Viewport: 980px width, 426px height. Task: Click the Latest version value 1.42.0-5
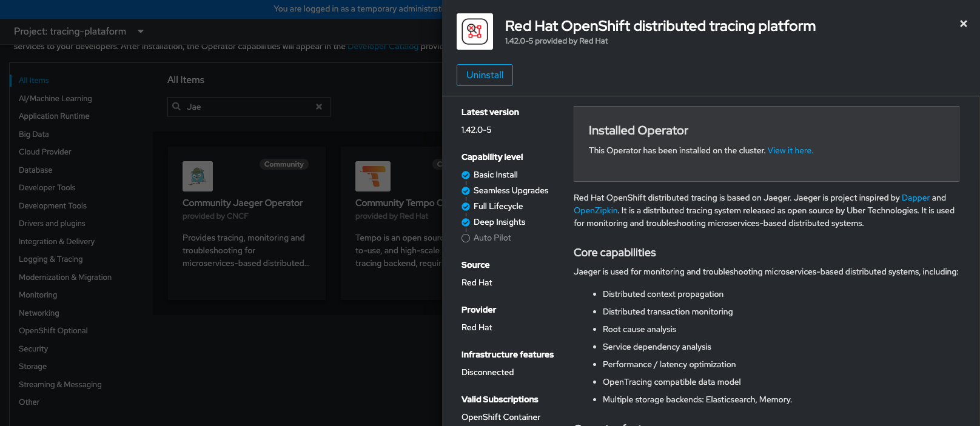click(x=477, y=130)
